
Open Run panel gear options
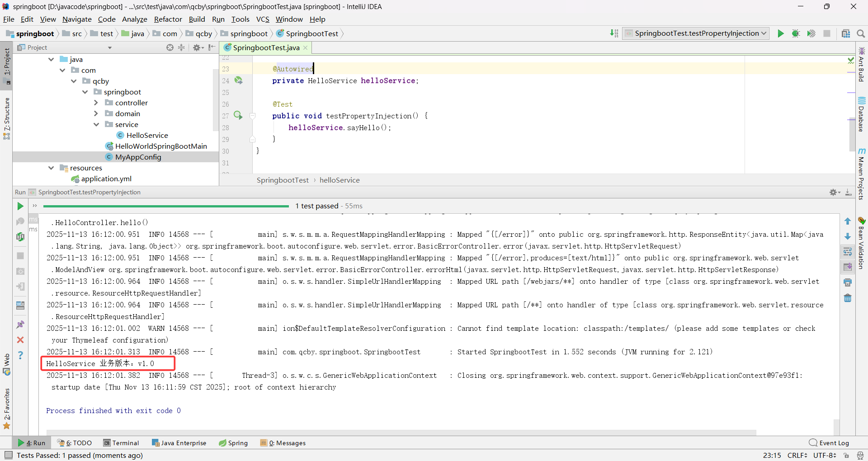tap(835, 192)
